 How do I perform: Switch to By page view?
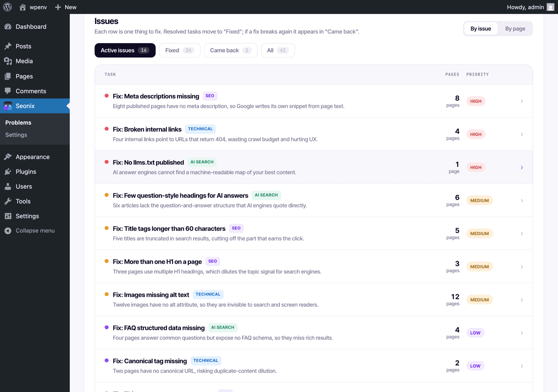pyautogui.click(x=515, y=28)
